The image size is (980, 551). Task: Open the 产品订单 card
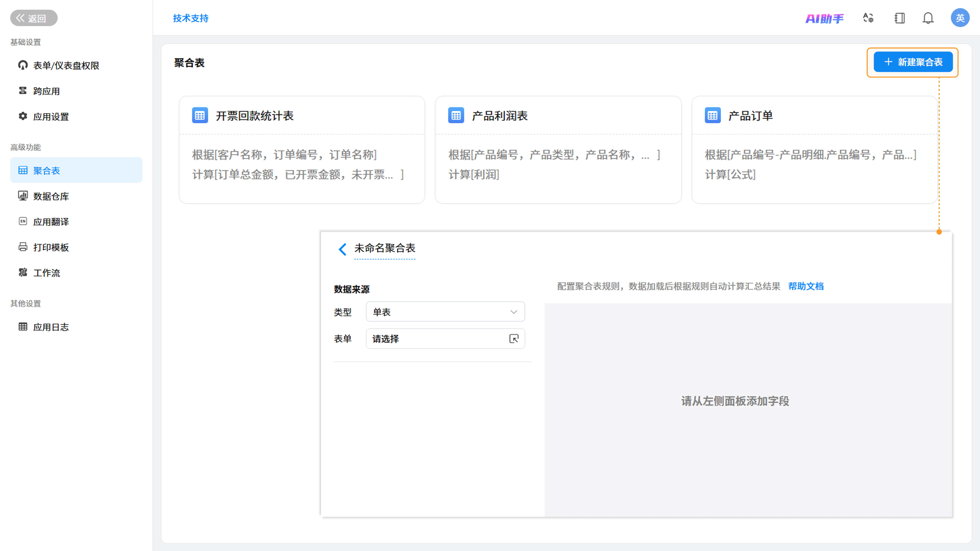pyautogui.click(x=814, y=150)
